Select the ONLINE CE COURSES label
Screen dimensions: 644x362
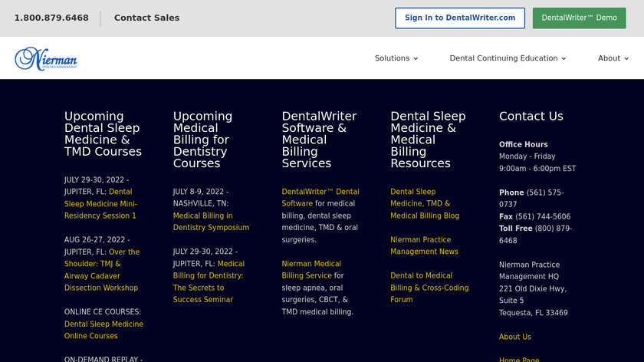(103, 312)
